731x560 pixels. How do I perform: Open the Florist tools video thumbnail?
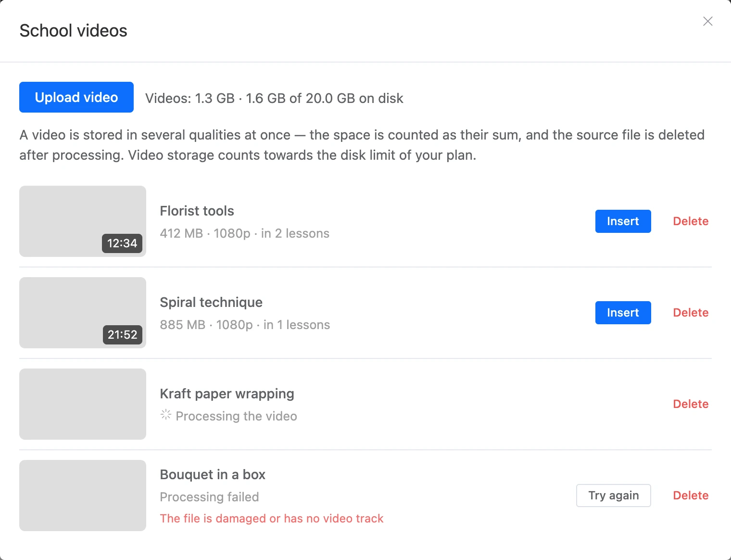(83, 221)
